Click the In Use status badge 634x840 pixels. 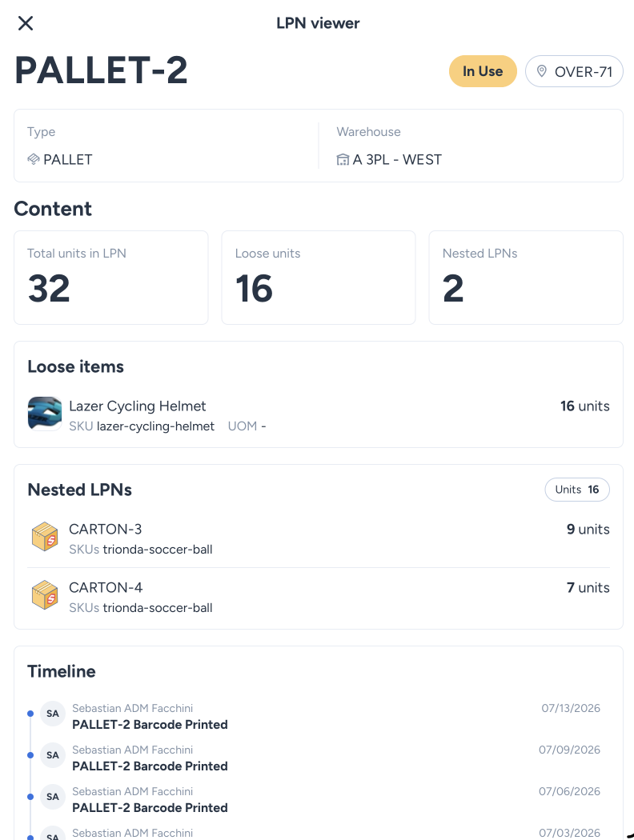pos(483,71)
